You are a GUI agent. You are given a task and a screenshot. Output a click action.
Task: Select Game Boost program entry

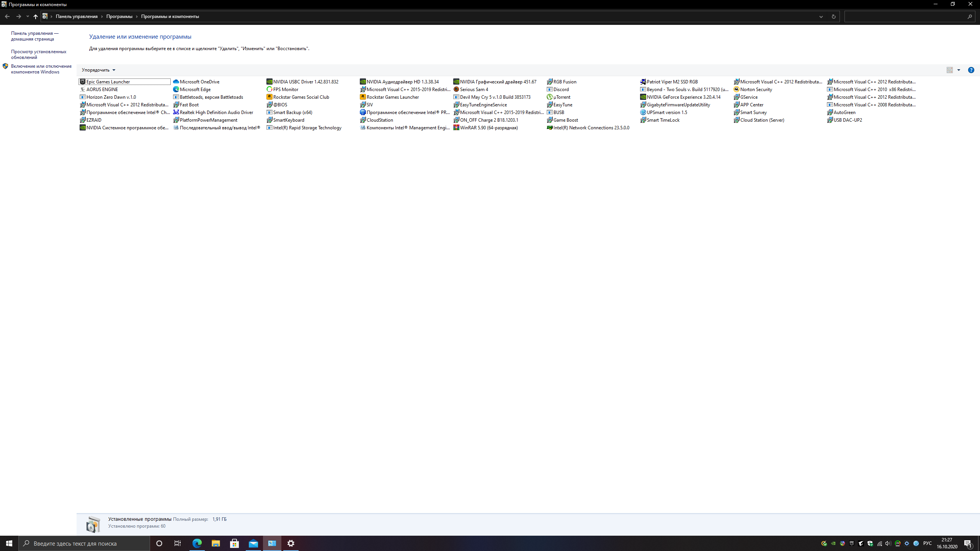(x=562, y=120)
